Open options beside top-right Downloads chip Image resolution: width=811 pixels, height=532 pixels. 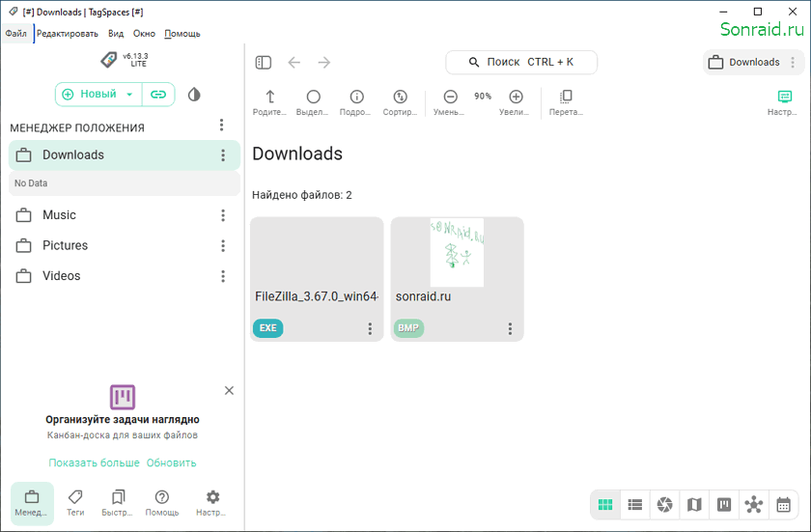[793, 63]
